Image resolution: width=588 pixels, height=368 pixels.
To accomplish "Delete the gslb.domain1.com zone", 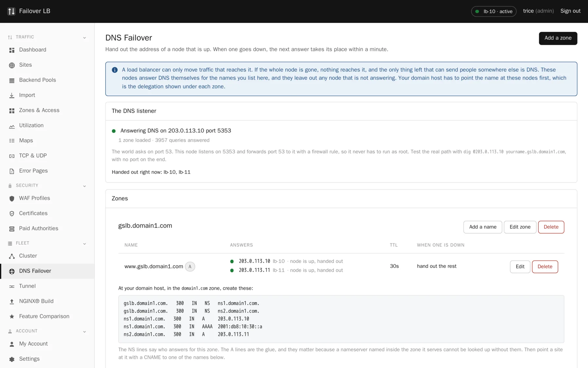I will (551, 227).
